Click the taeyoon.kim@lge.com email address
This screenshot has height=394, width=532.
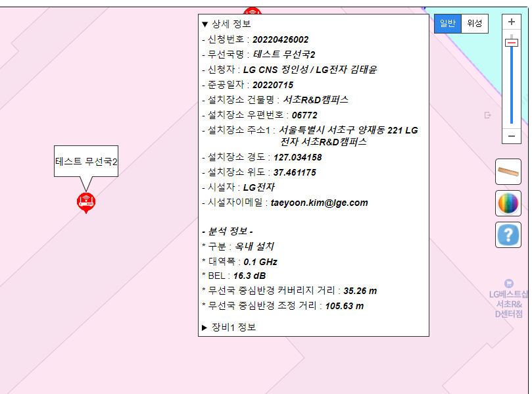click(x=319, y=203)
